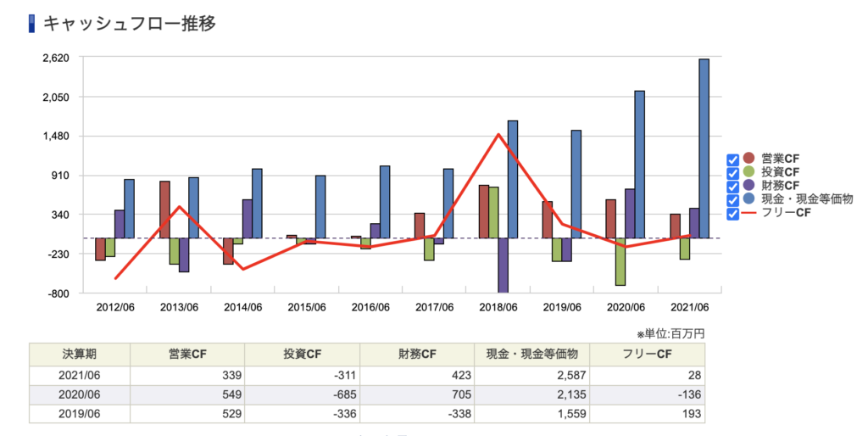Click the red 営業CF legend color circle

point(749,159)
